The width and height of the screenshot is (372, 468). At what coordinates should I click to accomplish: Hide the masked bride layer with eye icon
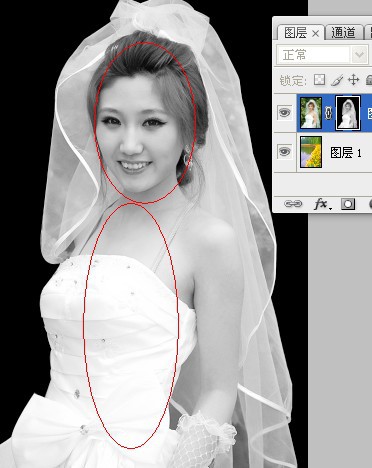[x=284, y=113]
